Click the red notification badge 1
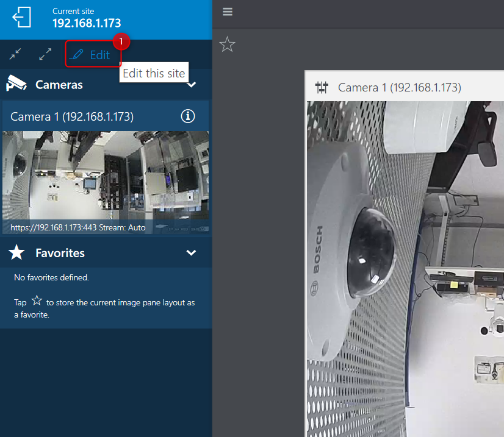Image resolution: width=504 pixels, height=437 pixels. coord(121,41)
